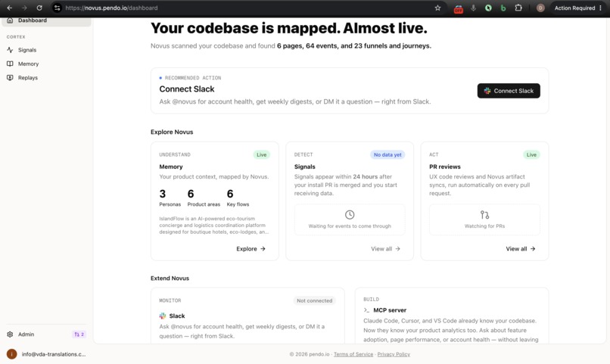Open the Privacy Policy link
This screenshot has width=610, height=364.
click(x=394, y=354)
